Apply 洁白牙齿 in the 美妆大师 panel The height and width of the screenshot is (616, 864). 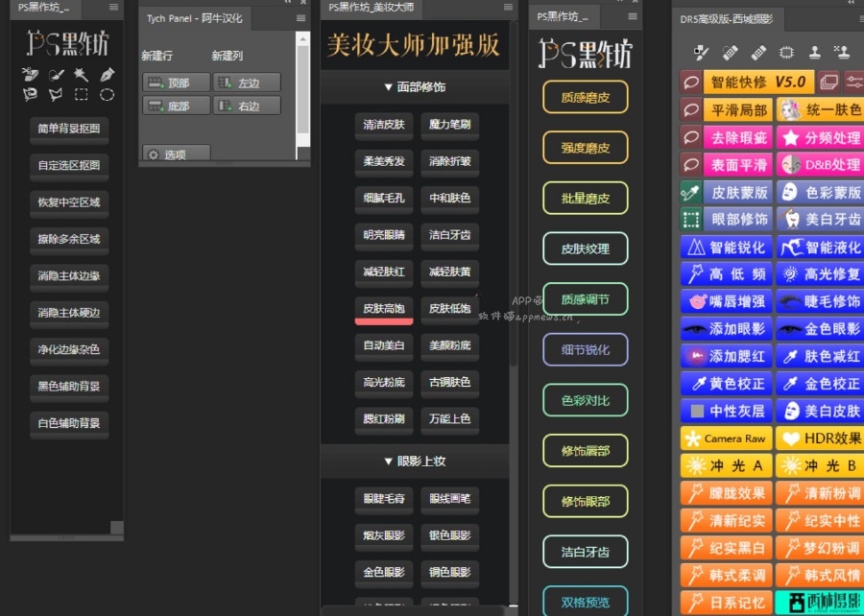[449, 236]
